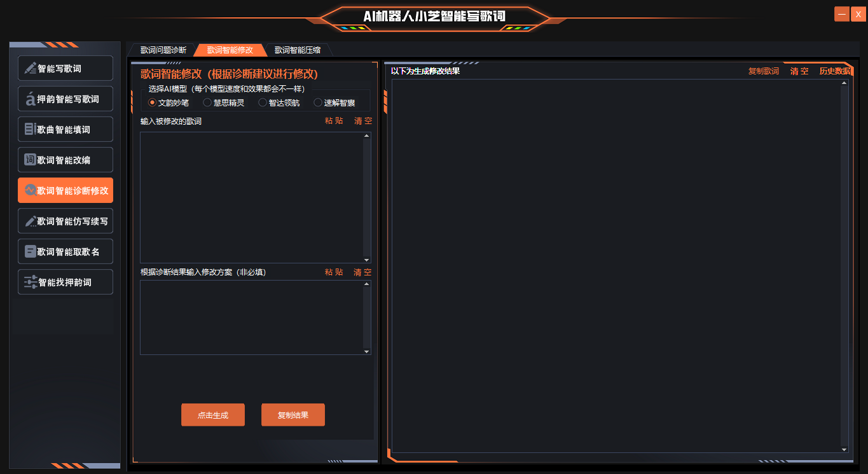This screenshot has width=868, height=474.
Task: Open the 歌词智能压缩 tab
Action: (x=298, y=50)
